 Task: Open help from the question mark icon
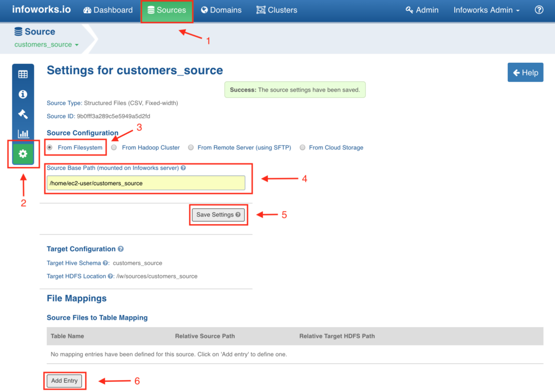[539, 9]
